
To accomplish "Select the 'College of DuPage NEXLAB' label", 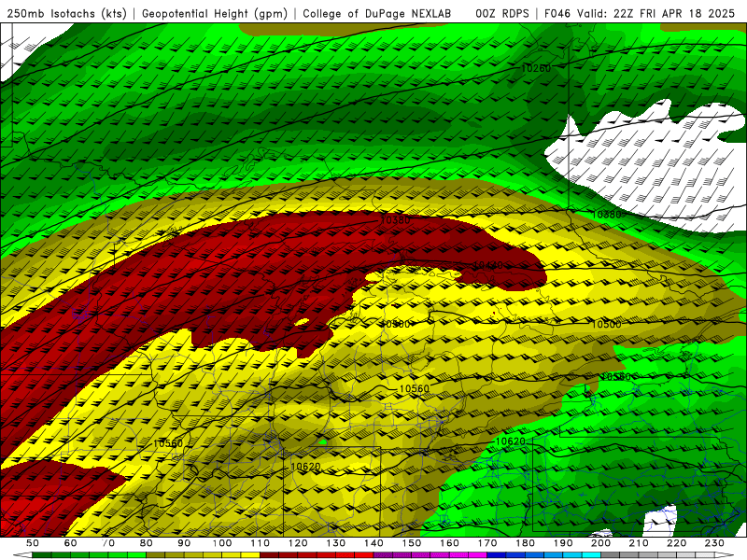I will [377, 13].
